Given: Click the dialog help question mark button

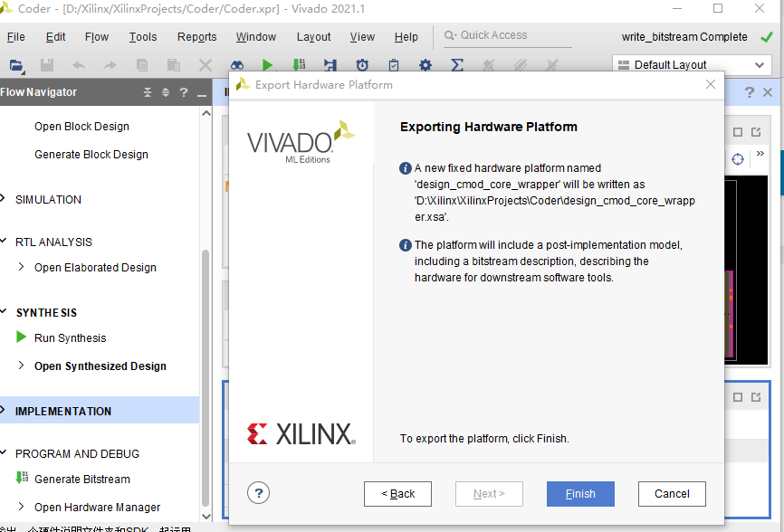Looking at the screenshot, I should click(259, 493).
